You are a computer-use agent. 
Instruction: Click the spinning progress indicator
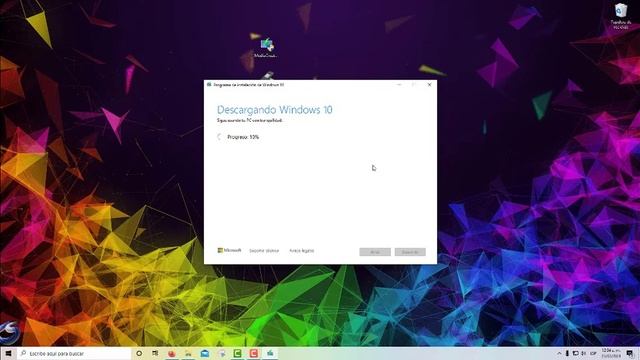pyautogui.click(x=220, y=137)
